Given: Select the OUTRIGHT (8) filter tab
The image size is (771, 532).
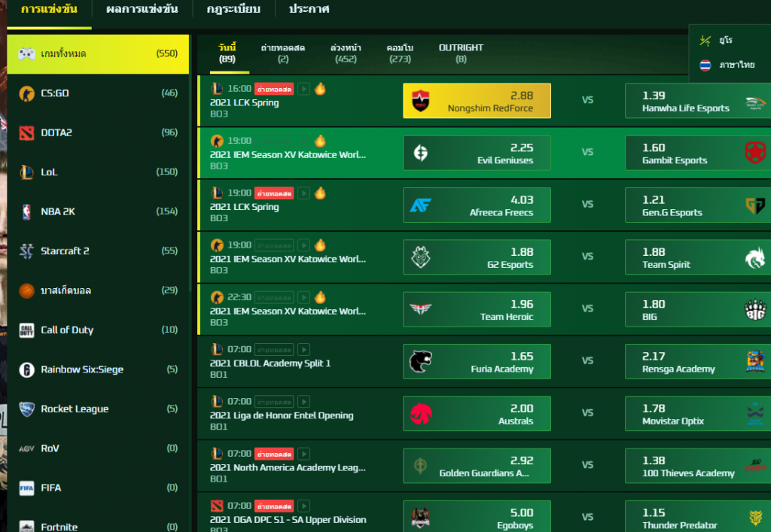Looking at the screenshot, I should pos(461,53).
